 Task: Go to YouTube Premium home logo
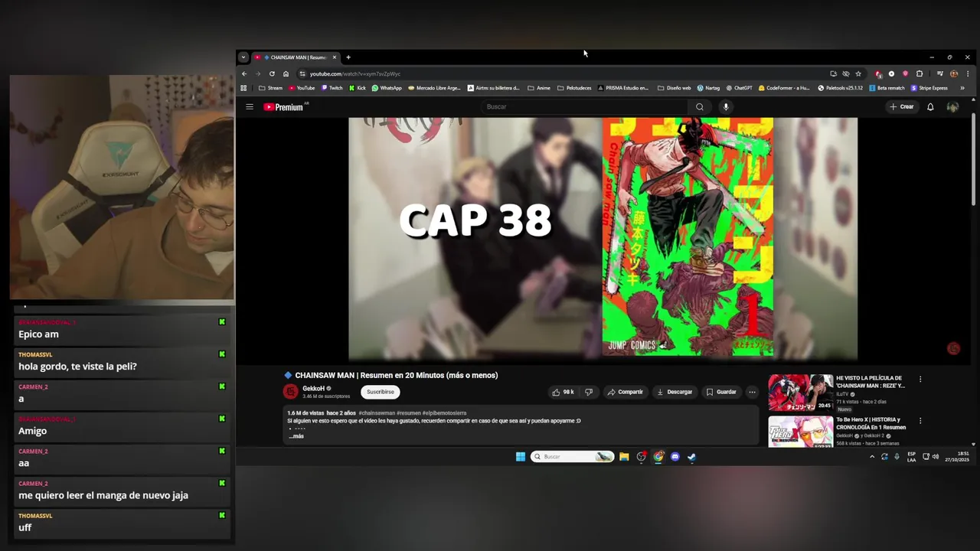(x=284, y=107)
